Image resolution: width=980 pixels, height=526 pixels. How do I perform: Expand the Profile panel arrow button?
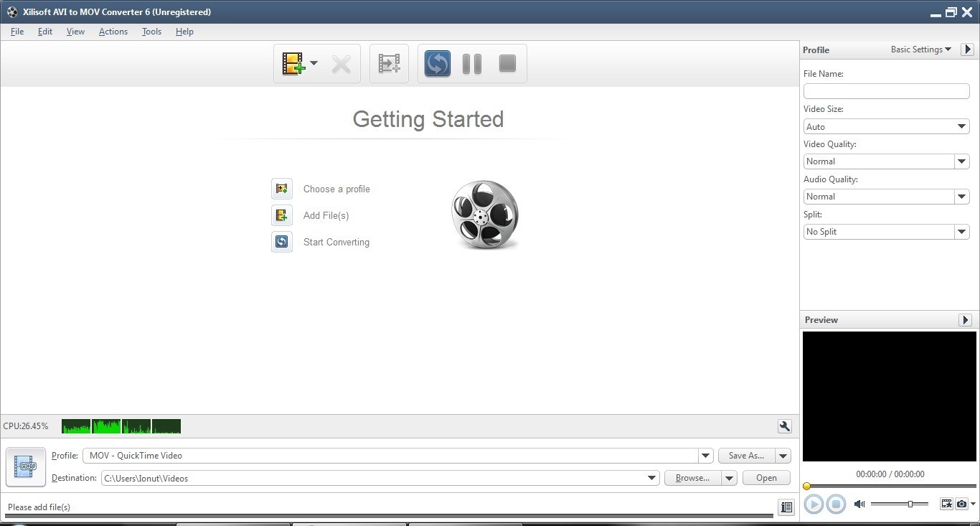967,50
